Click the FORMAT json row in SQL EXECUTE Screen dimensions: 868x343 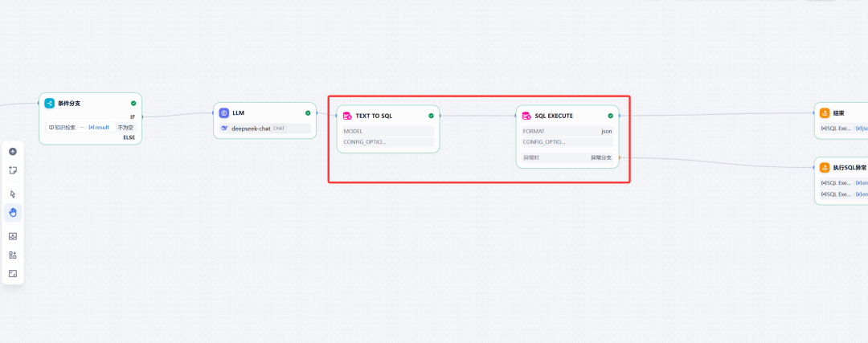567,130
